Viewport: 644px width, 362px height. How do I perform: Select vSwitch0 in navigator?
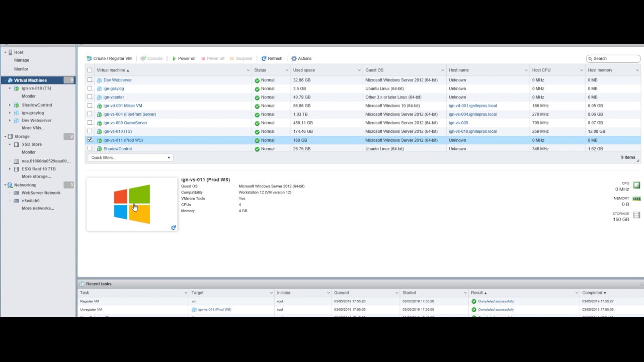30,201
